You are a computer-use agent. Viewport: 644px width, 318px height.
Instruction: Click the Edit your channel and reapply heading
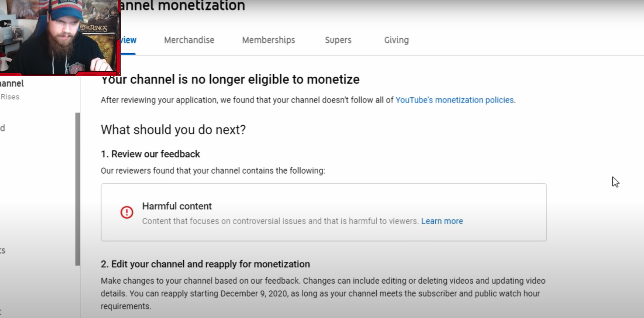tap(205, 264)
